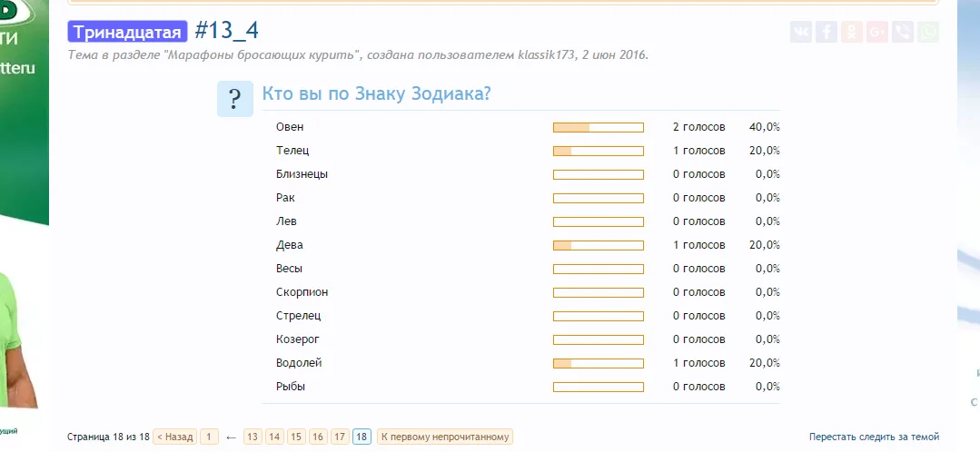Click the green advertisement banner
The image size is (980, 452).
point(24,219)
